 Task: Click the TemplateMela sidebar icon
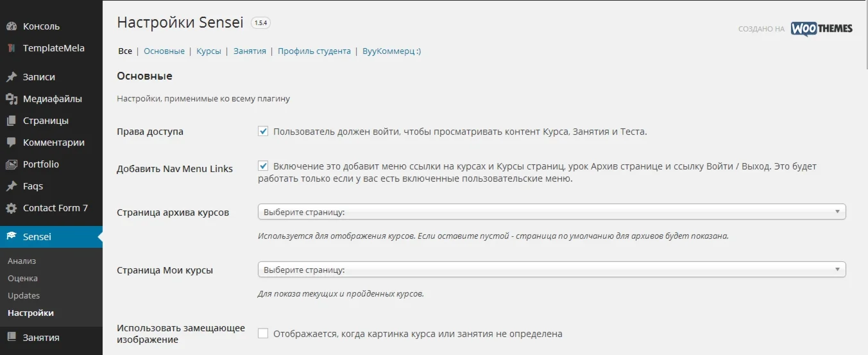[x=12, y=48]
